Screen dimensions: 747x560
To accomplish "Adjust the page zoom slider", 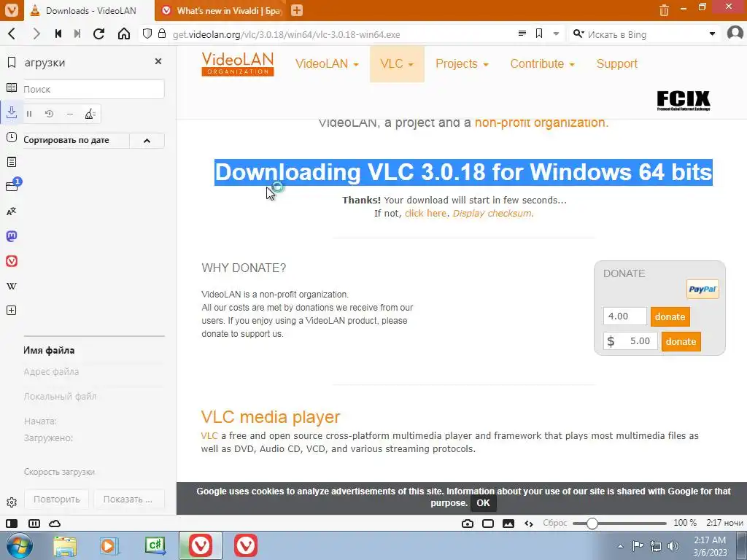I will click(619, 524).
